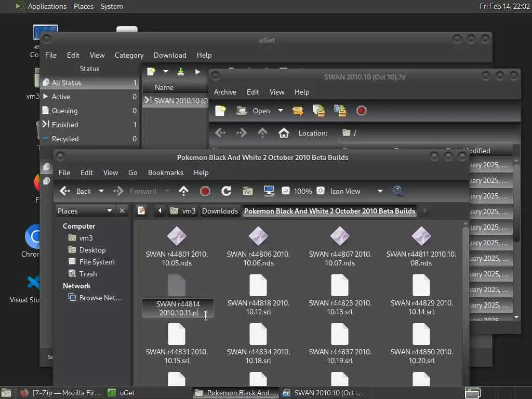The width and height of the screenshot is (532, 399).
Task: Select SWAN r44831 2010.10.15.srl file
Action: pos(177,344)
